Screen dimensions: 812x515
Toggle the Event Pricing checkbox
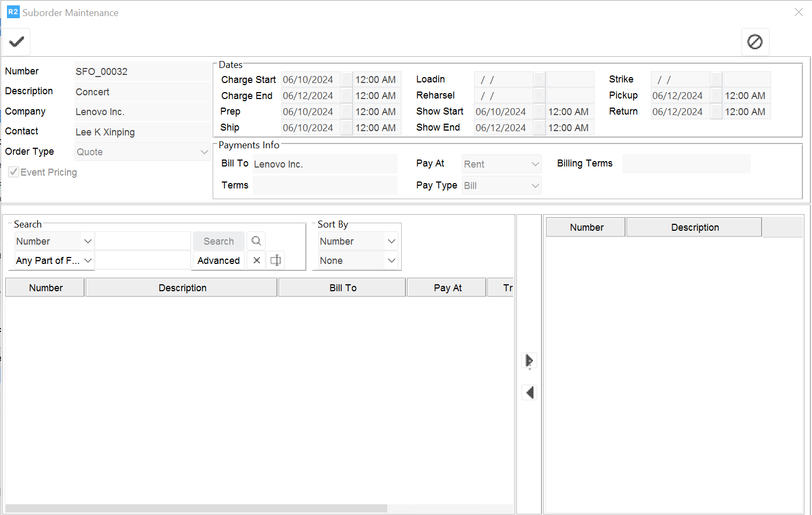click(x=14, y=172)
